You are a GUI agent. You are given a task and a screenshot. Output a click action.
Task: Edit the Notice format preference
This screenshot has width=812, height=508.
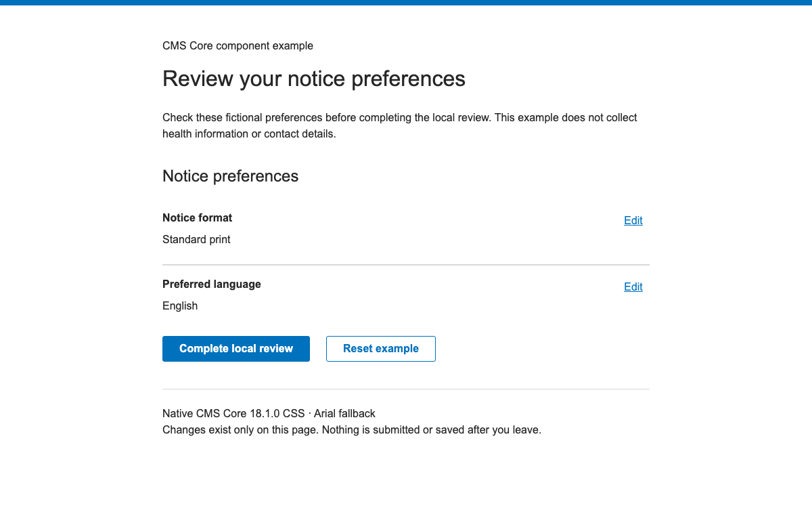(x=633, y=220)
